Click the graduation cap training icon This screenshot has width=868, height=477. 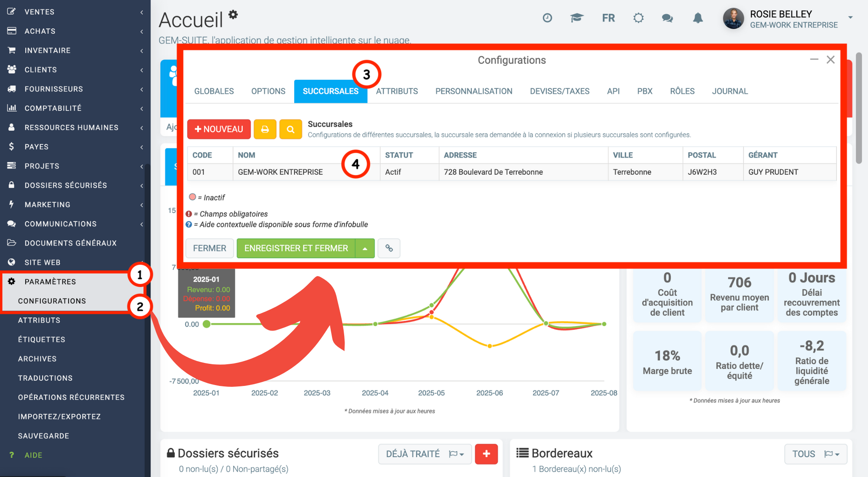point(577,18)
